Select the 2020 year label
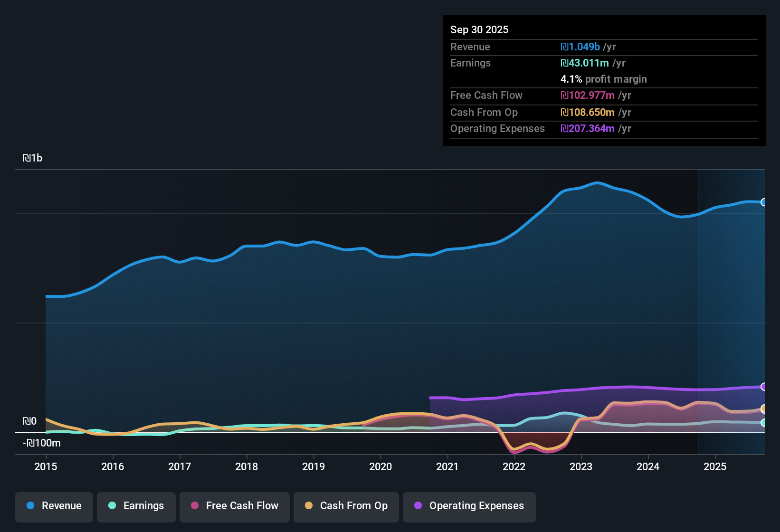The width and height of the screenshot is (780, 532). tap(380, 467)
